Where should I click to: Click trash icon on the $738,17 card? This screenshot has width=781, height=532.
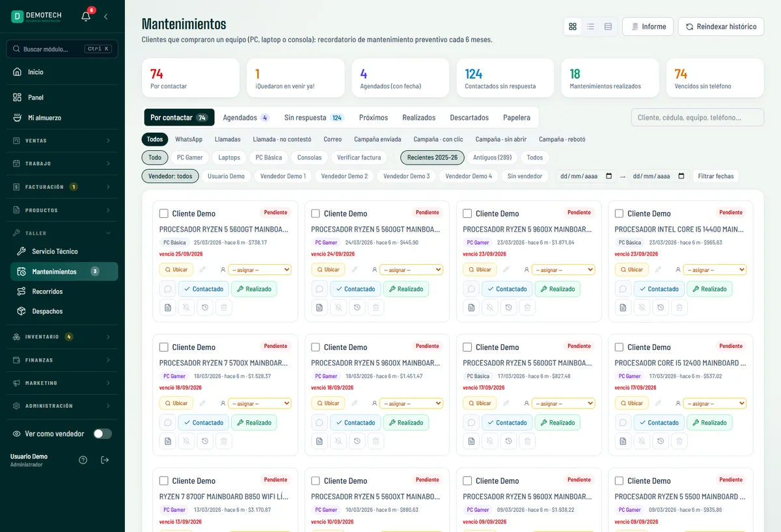[x=224, y=307]
